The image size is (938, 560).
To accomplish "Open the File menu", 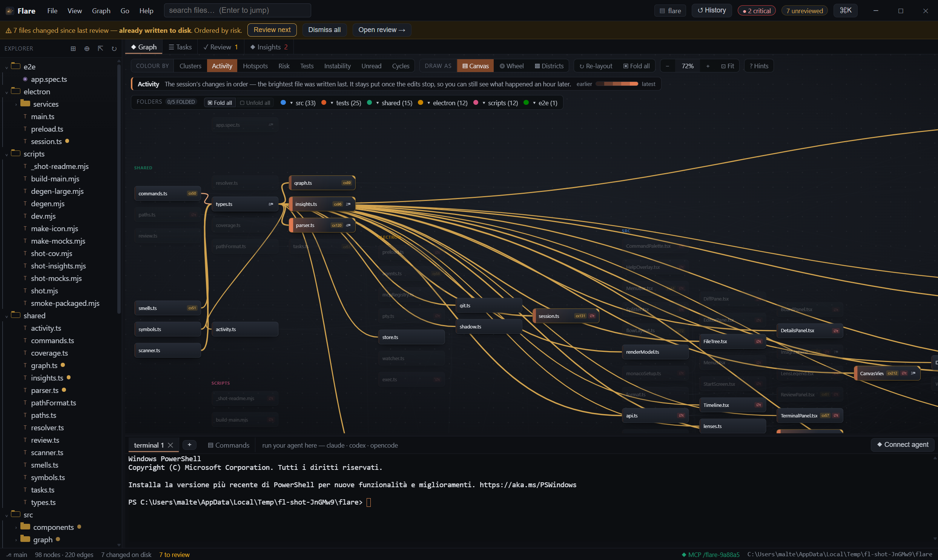I will [52, 11].
